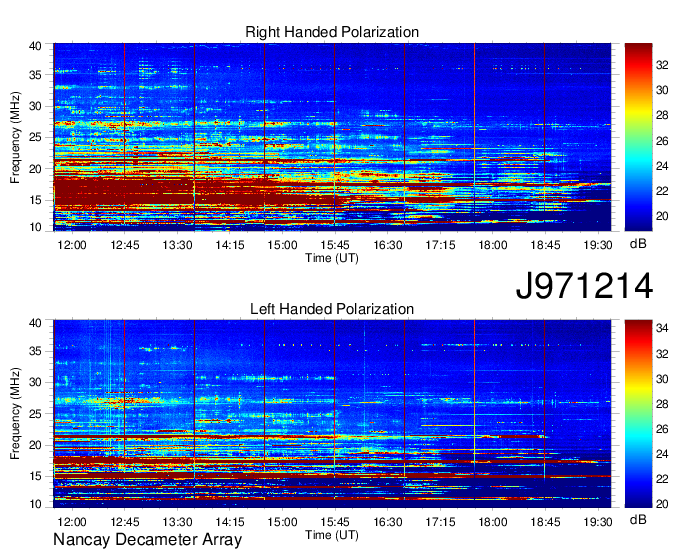Image resolution: width=680 pixels, height=552 pixels.
Task: Click the 13:30 tick on top plot
Action: (177, 245)
